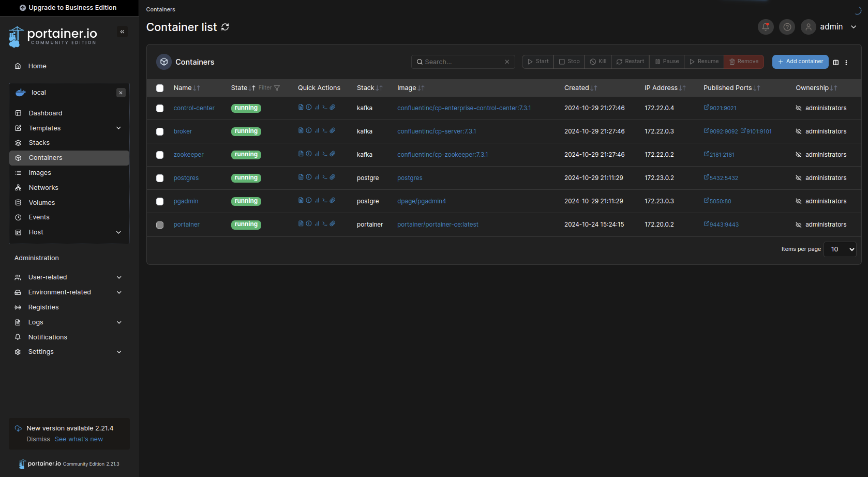Open logs quick action for control-center
This screenshot has height=477, width=868.
pyautogui.click(x=301, y=108)
